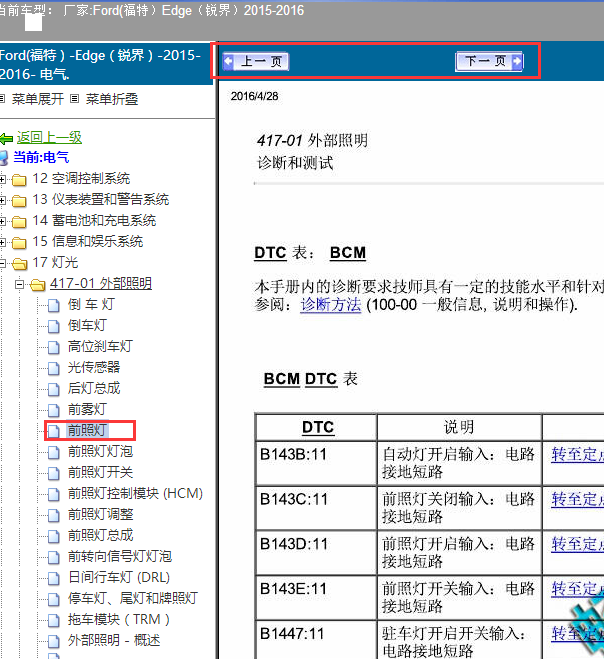Open the 前雾灯 document

coord(87,410)
